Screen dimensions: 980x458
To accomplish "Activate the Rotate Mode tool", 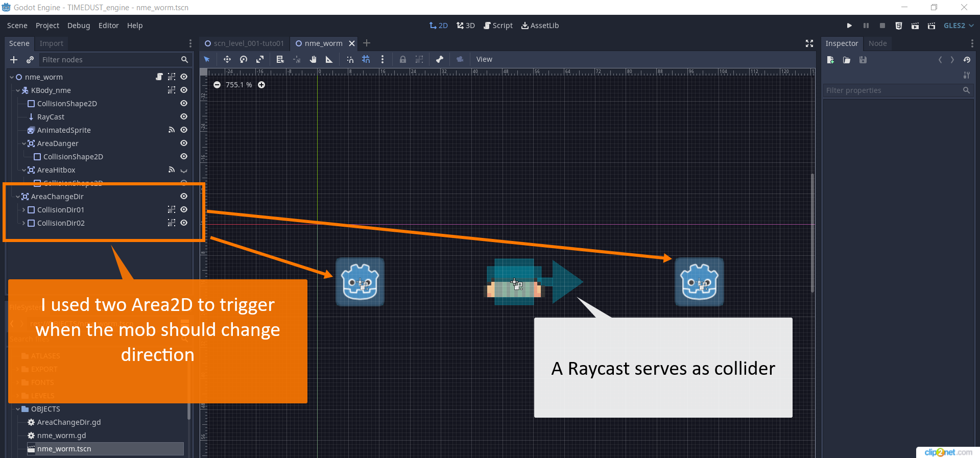I will 244,59.
